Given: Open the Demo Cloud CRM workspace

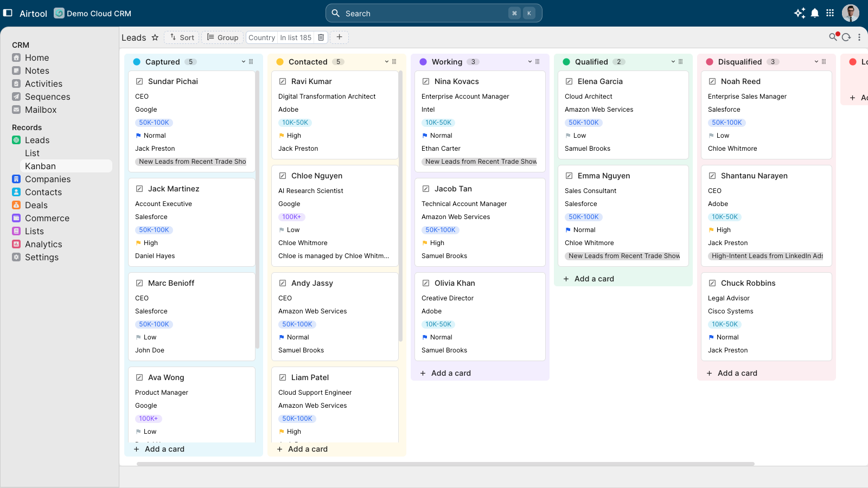Looking at the screenshot, I should pyautogui.click(x=93, y=13).
